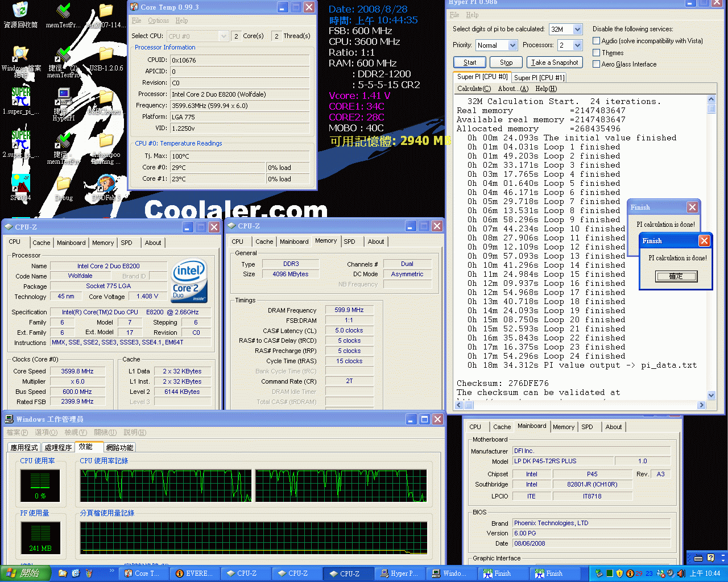Confirm the Finish dialog OK button
728x582 pixels.
676,276
